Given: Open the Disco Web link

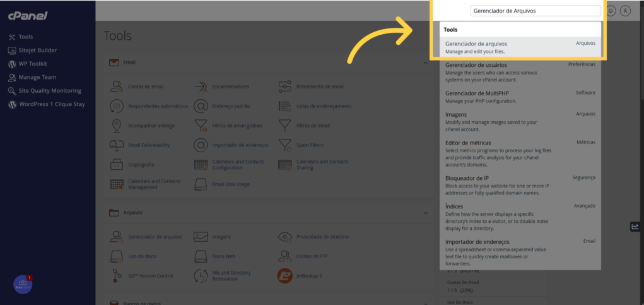Looking at the screenshot, I should (x=223, y=256).
